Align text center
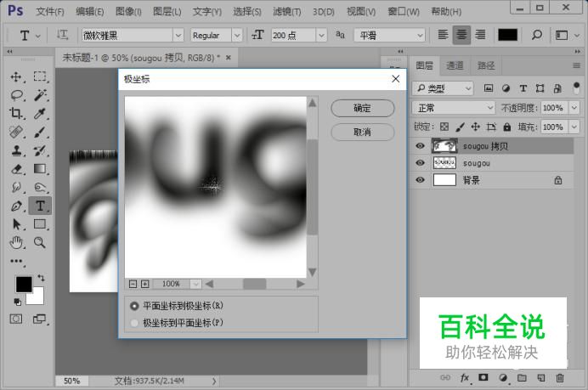588x390 pixels. pos(461,35)
